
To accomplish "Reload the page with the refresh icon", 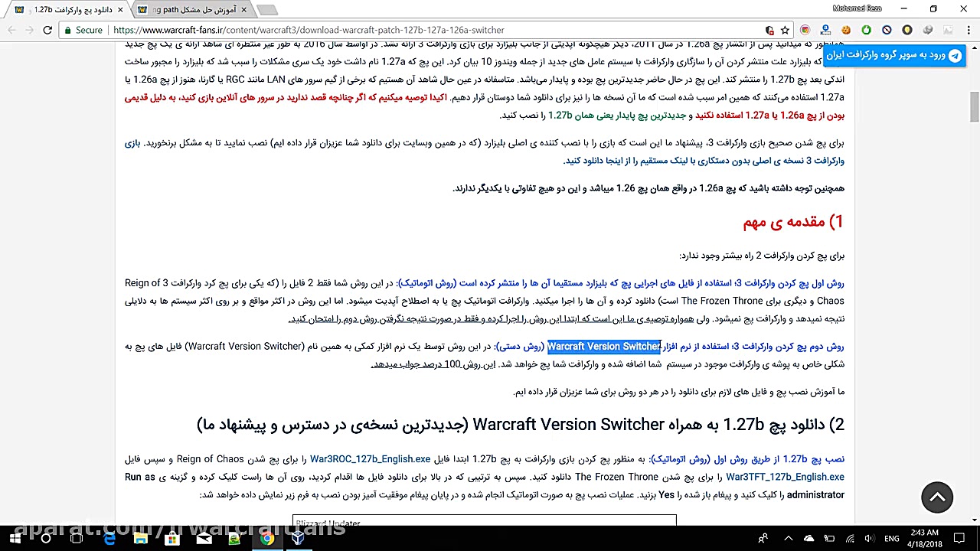I will tap(47, 30).
